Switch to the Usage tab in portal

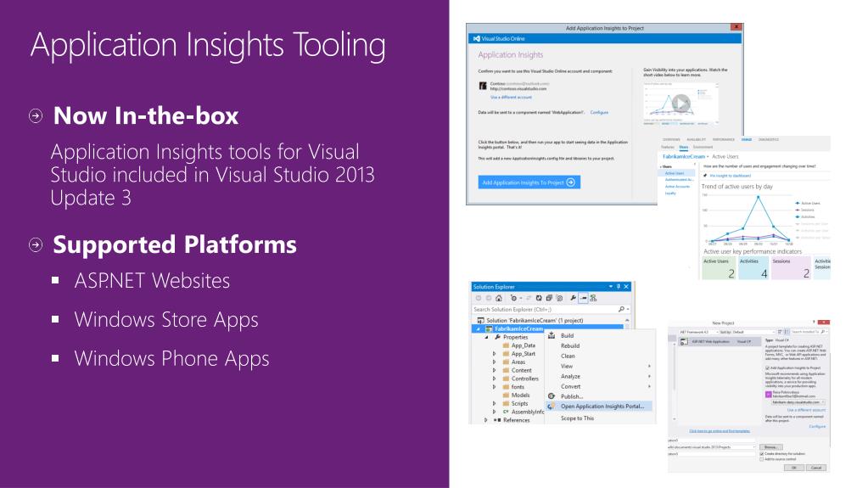point(747,139)
